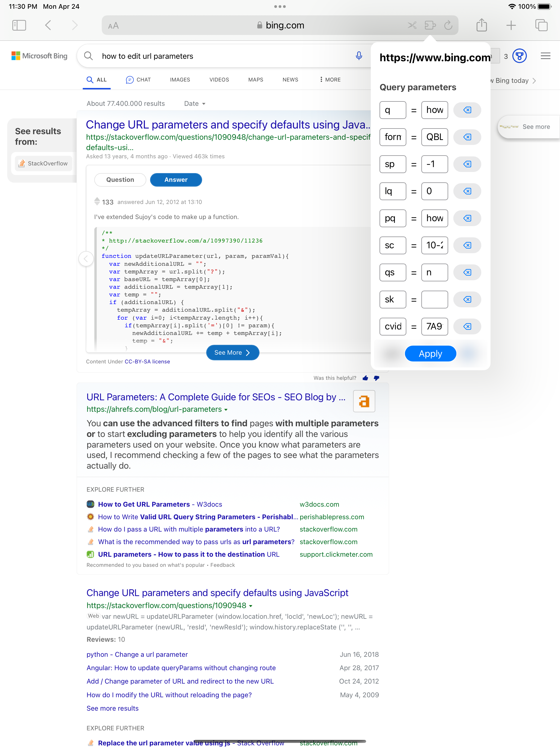Switch to the ALL results tab
This screenshot has width=560, height=747.
(97, 80)
